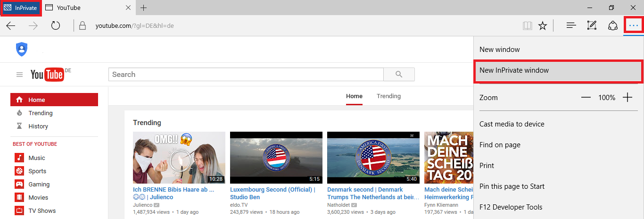Screen dimensions: 644x219
Task: Open 'Ich BRENNE Bibis Haare ab' title link
Action: coord(173,193)
